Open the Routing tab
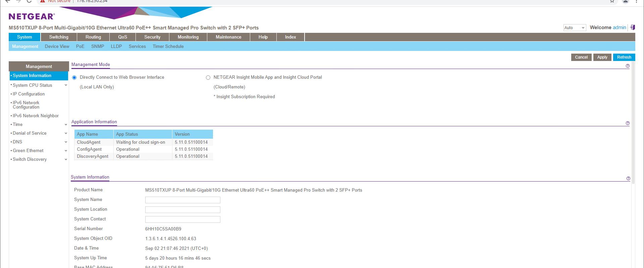644x268 pixels. pyautogui.click(x=93, y=37)
